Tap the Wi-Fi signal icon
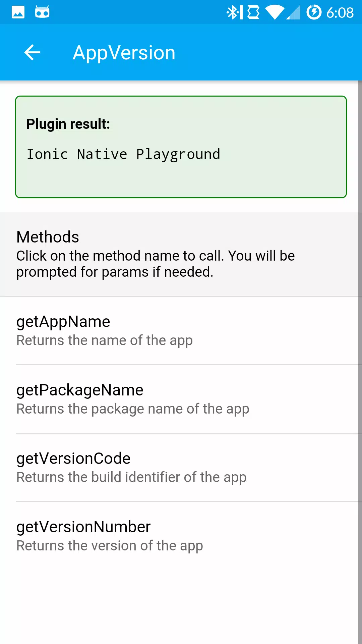362x644 pixels. (275, 12)
